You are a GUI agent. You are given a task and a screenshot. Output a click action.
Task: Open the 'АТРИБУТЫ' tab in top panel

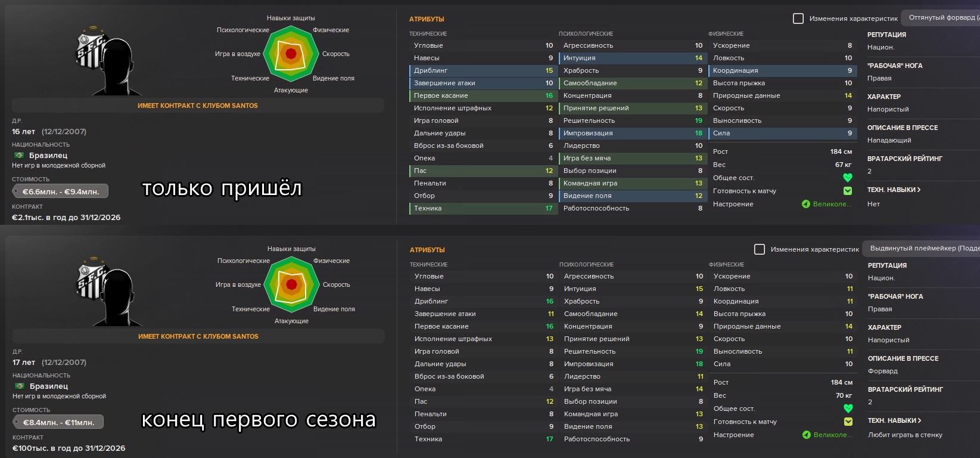pyautogui.click(x=427, y=19)
